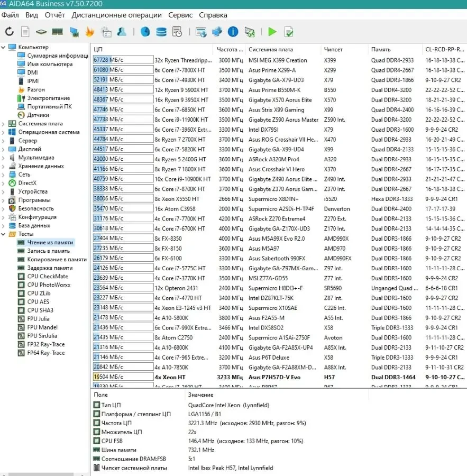The image size is (467, 476).
Task: Click the flame stability test toolbar icon
Action: [90, 32]
